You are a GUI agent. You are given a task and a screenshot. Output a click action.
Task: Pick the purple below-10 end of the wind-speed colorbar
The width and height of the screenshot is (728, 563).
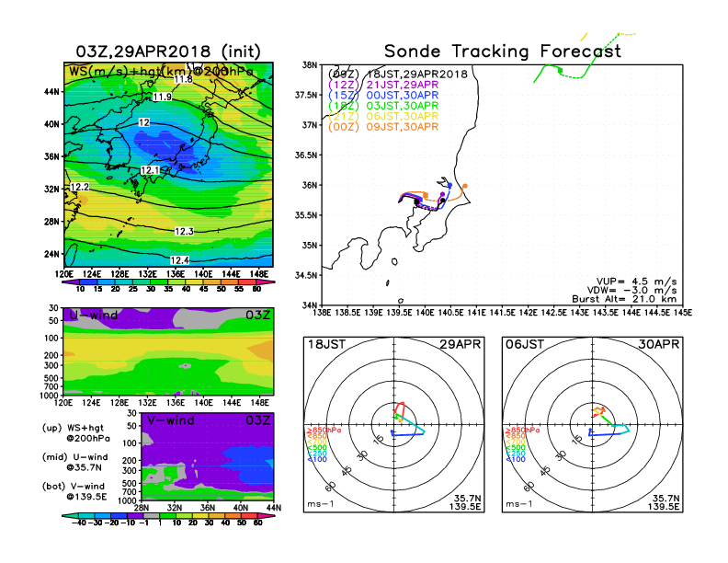coord(71,282)
